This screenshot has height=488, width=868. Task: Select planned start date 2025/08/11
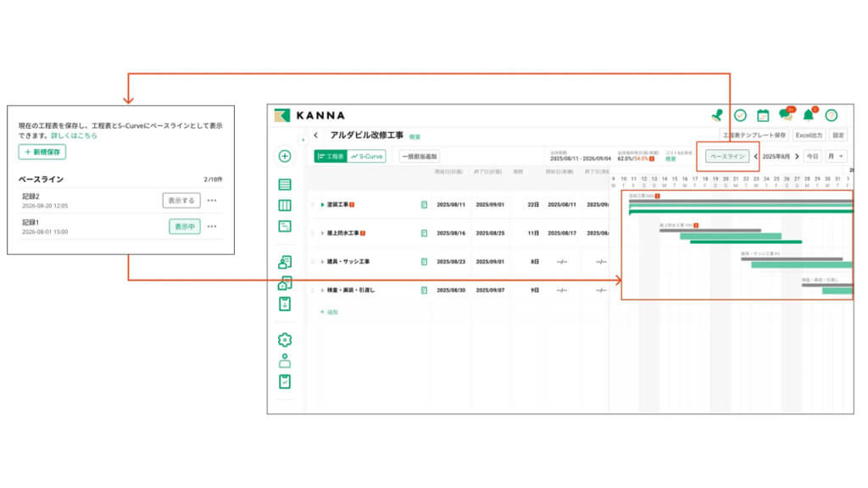pyautogui.click(x=451, y=205)
